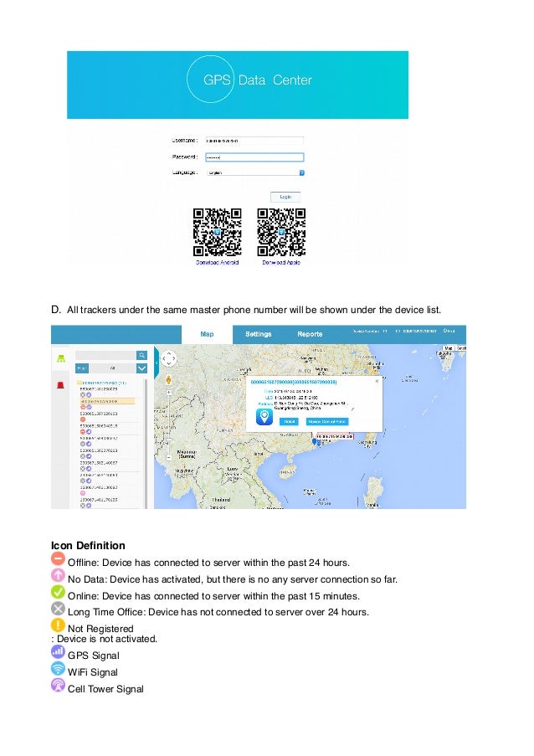Expand the device filter dropdown arrow
This screenshot has height=756, width=534.
[141, 368]
